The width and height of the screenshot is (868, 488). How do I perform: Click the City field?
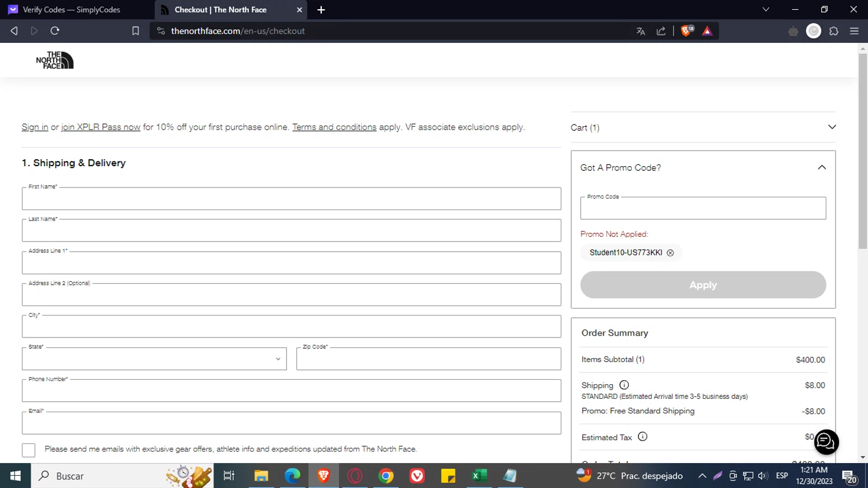291,326
